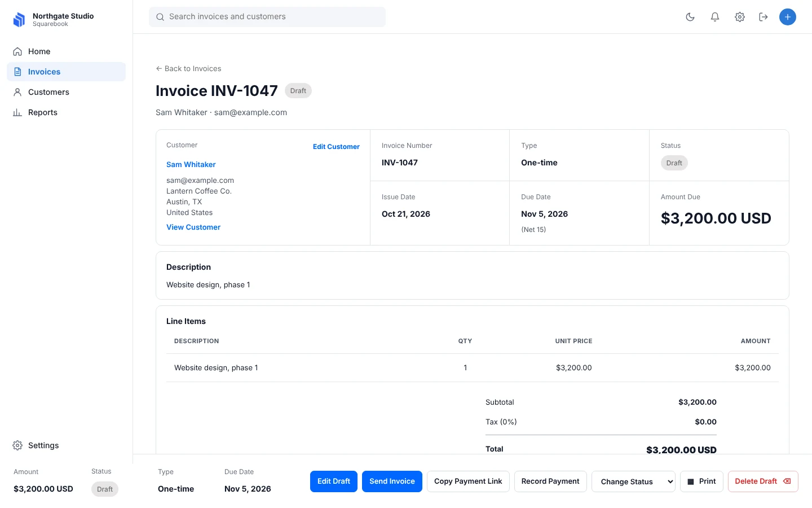Viewport: 812px width, 508px height.
Task: Click the Tax (0%) label
Action: click(x=501, y=422)
